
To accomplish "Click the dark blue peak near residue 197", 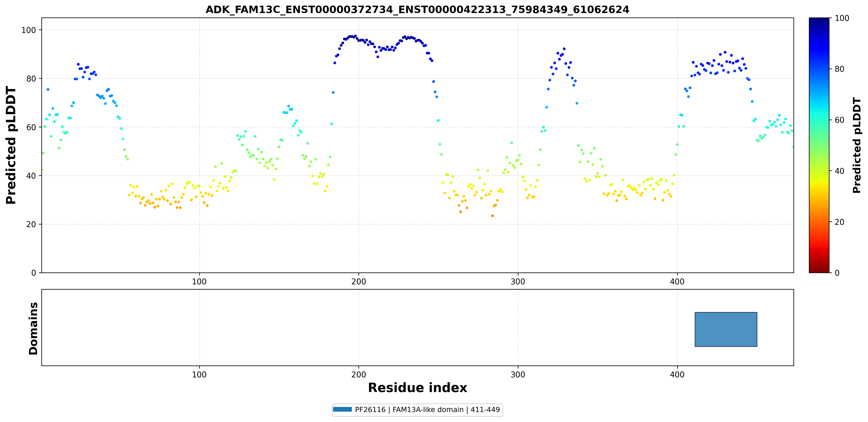I will [355, 36].
